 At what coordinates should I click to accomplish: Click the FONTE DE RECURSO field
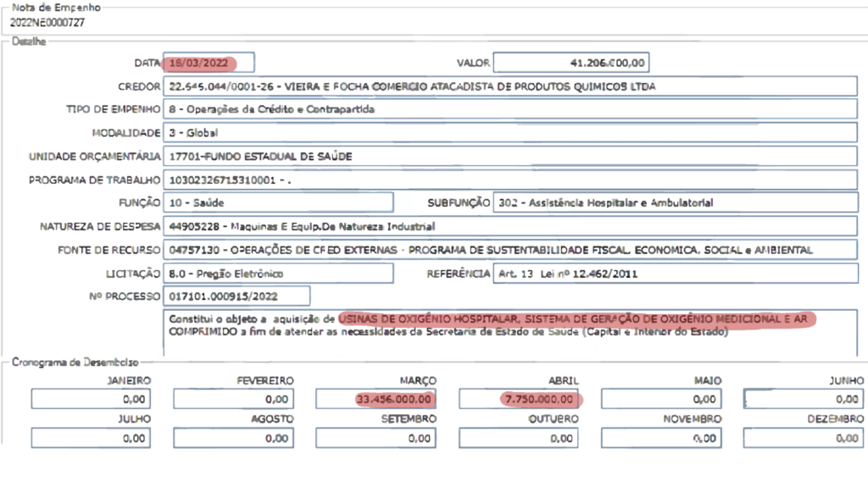(510, 251)
